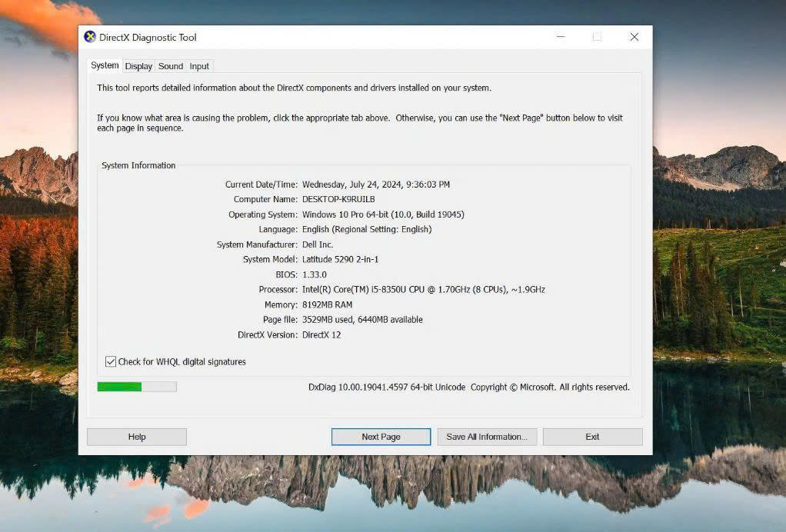
Task: Click DxDiag 10.00.19041.4597 version text
Action: [387, 387]
